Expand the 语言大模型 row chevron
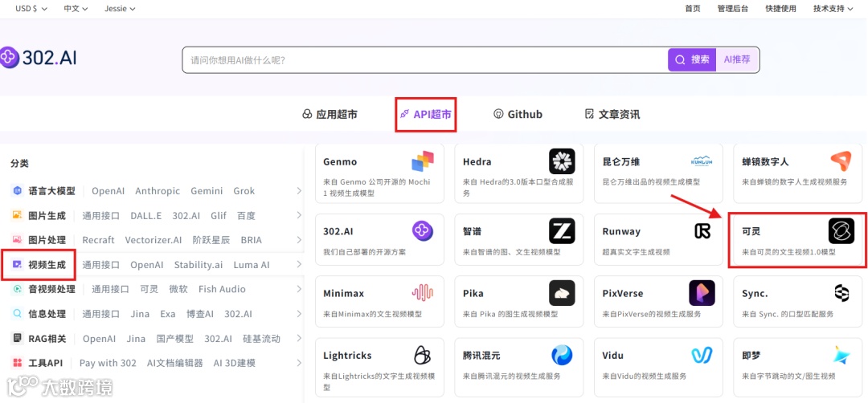 299,191
